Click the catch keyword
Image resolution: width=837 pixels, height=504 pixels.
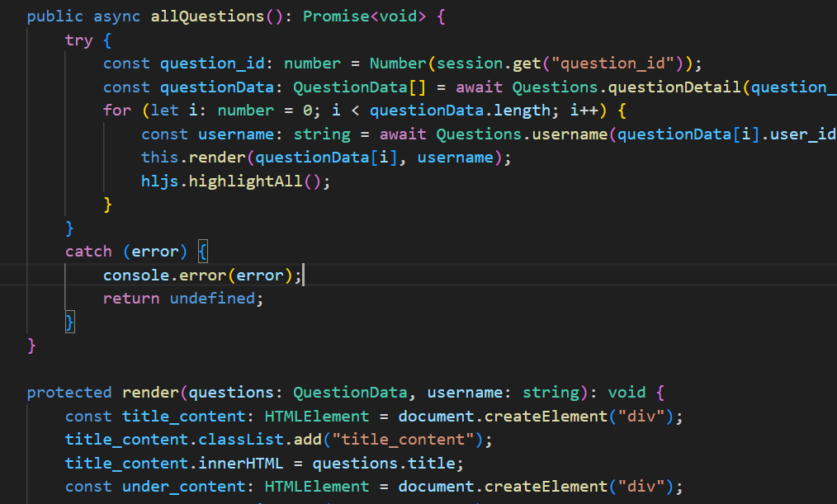point(88,252)
